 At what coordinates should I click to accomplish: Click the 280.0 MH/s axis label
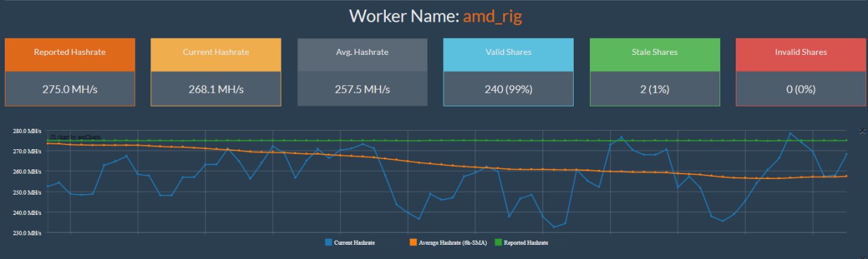pos(27,130)
